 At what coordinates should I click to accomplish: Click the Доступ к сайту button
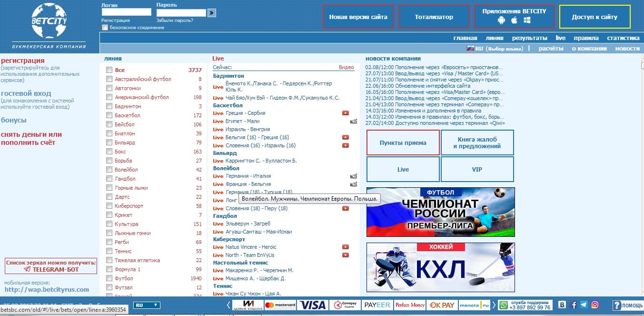click(595, 17)
